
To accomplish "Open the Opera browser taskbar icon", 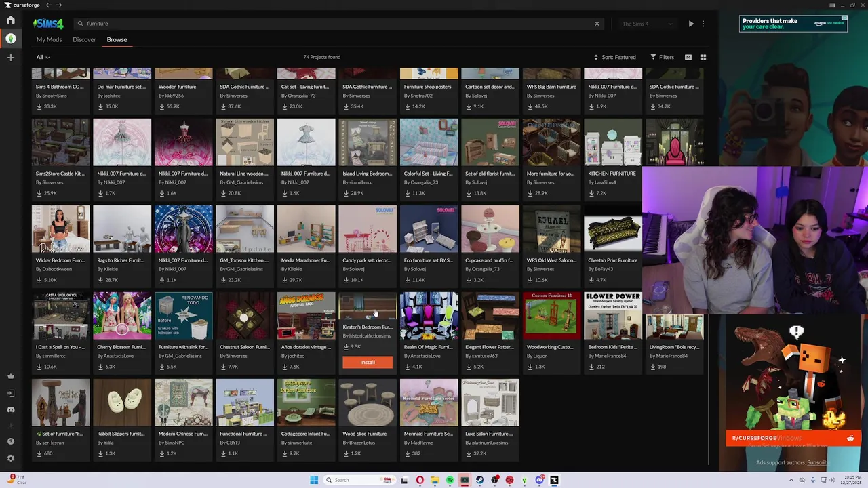I will click(x=420, y=481).
